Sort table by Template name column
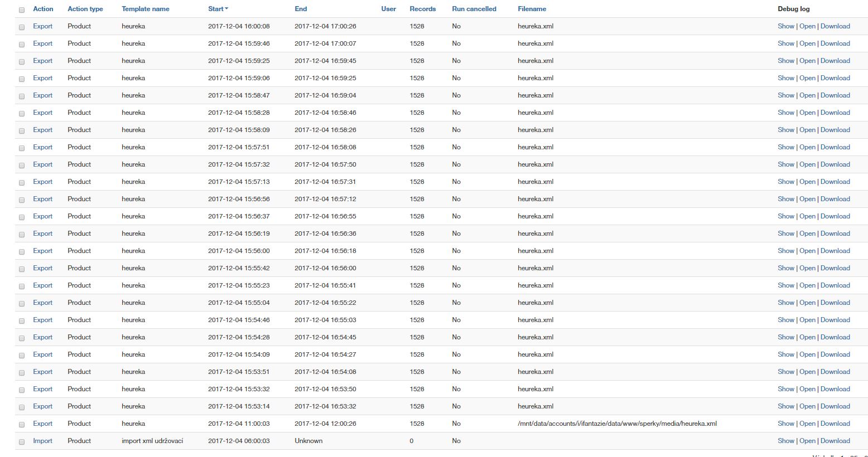This screenshot has height=457, width=868. coord(145,9)
